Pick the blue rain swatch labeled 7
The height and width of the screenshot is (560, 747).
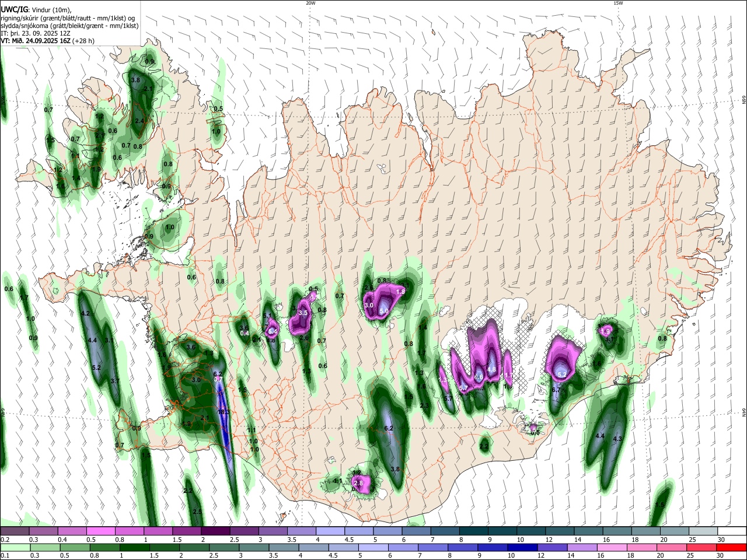433,547
